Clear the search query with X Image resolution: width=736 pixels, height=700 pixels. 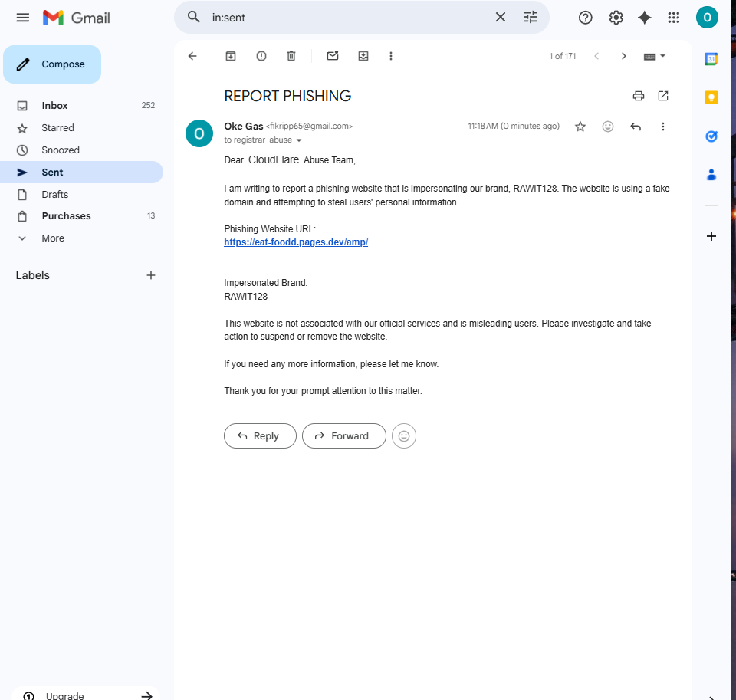pyautogui.click(x=501, y=18)
